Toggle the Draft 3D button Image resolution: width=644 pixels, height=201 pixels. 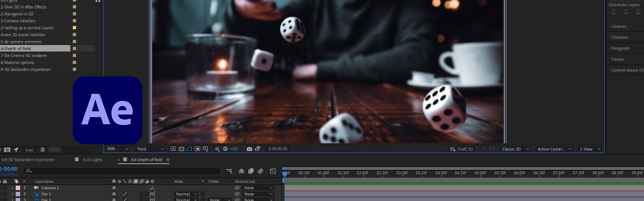pos(462,149)
